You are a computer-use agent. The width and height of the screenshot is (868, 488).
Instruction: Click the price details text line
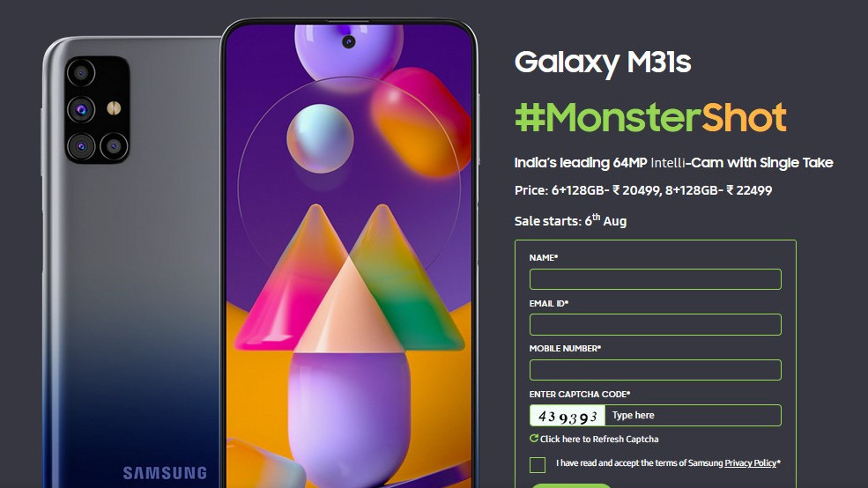(x=643, y=190)
